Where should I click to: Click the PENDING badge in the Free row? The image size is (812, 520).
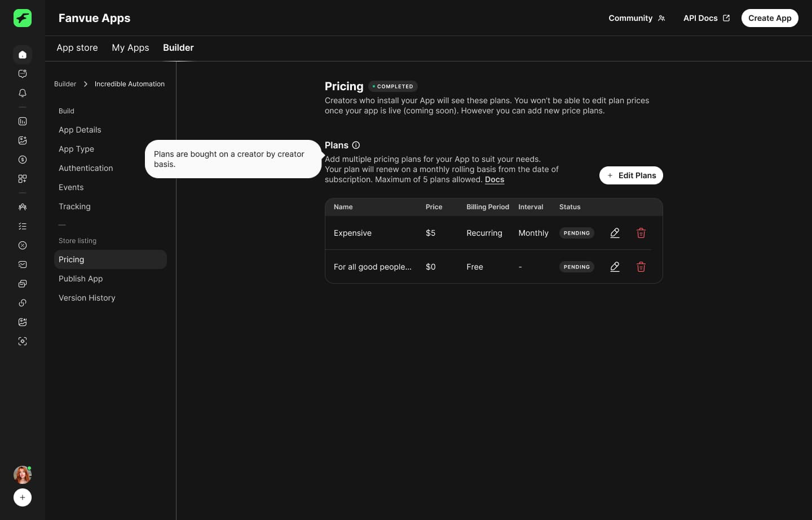(x=577, y=267)
